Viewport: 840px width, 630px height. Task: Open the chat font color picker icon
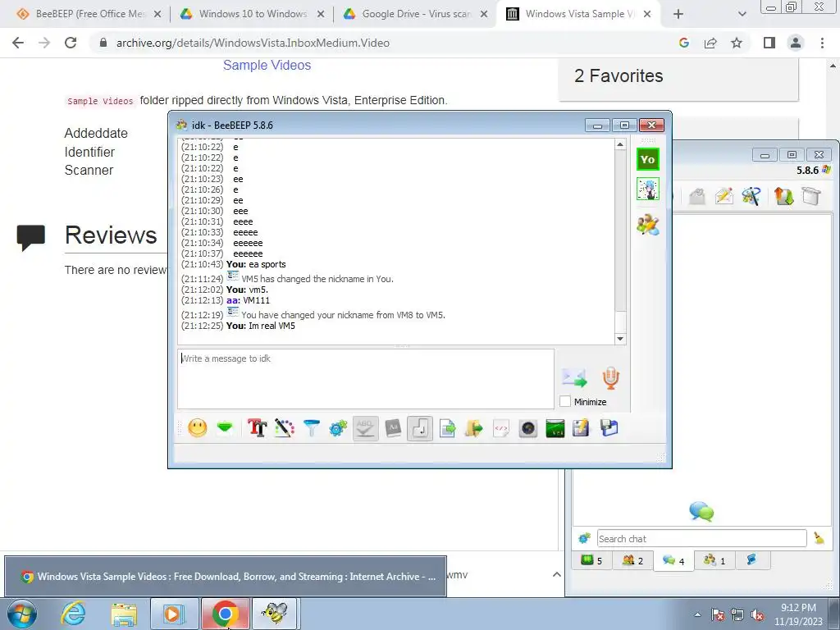285,428
